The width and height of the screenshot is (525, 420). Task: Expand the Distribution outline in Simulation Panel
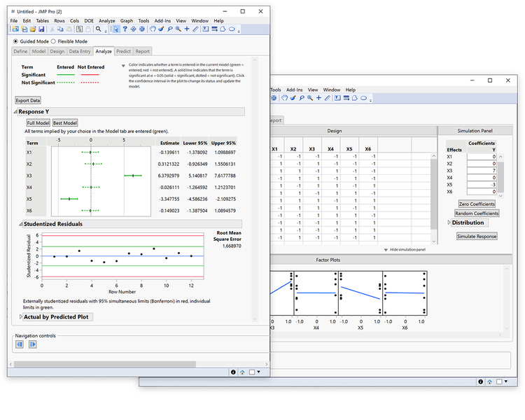click(x=449, y=223)
